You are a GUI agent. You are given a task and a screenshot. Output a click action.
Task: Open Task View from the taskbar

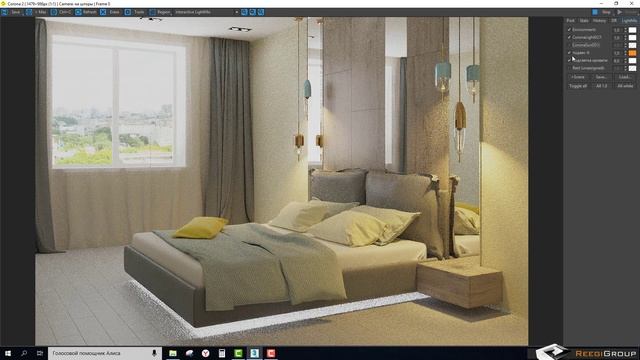click(40, 353)
